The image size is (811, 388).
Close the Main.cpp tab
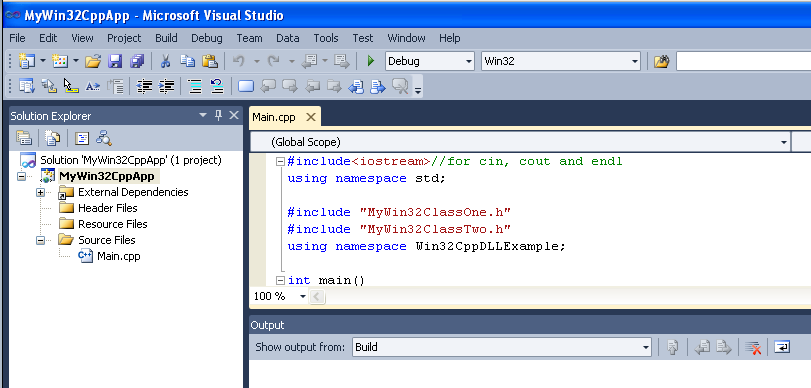pyautogui.click(x=311, y=117)
